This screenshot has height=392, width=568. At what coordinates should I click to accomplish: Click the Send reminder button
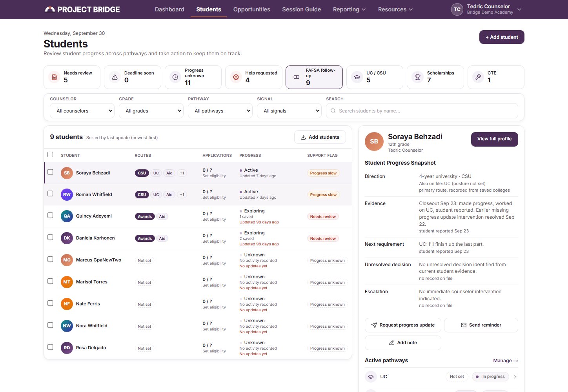pos(481,325)
